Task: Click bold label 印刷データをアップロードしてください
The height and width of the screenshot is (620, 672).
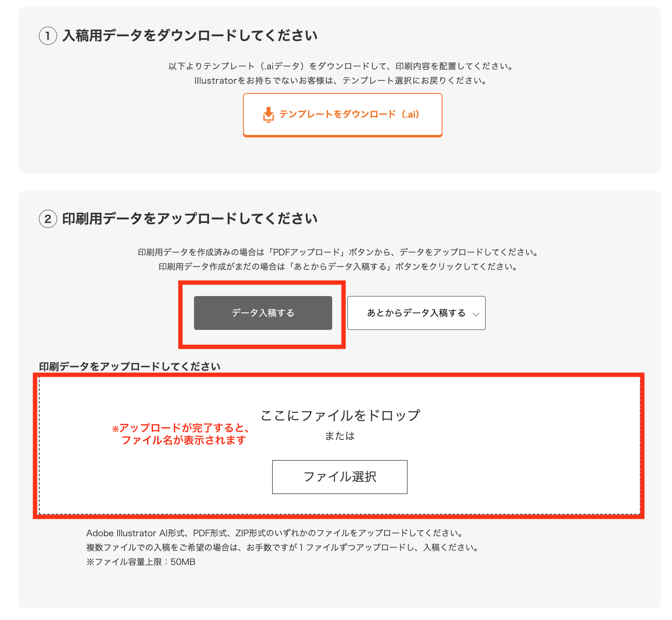Action: (x=130, y=367)
